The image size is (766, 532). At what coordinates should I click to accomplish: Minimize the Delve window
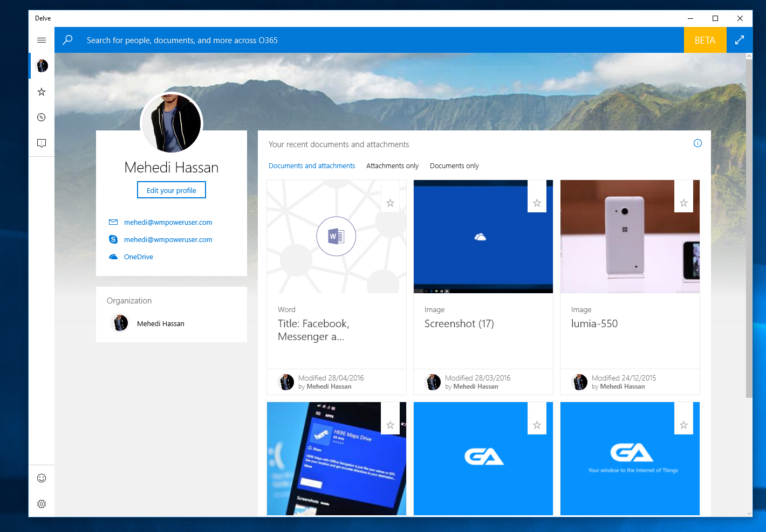pyautogui.click(x=690, y=18)
